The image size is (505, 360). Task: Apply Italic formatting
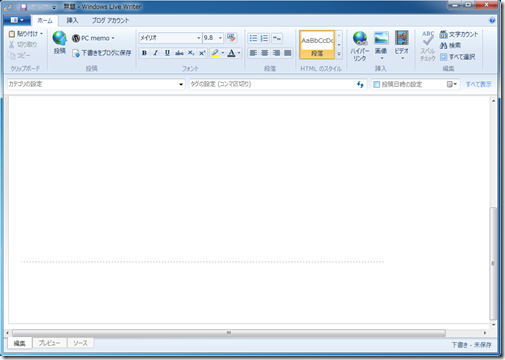[x=156, y=53]
